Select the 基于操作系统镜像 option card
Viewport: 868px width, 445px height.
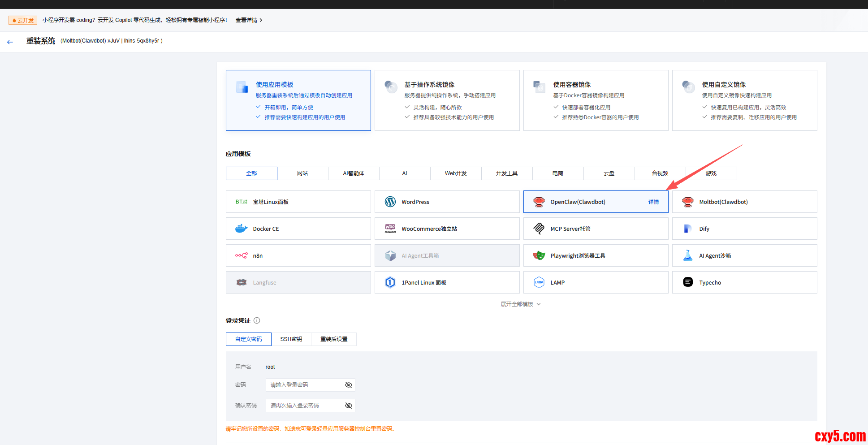(447, 100)
